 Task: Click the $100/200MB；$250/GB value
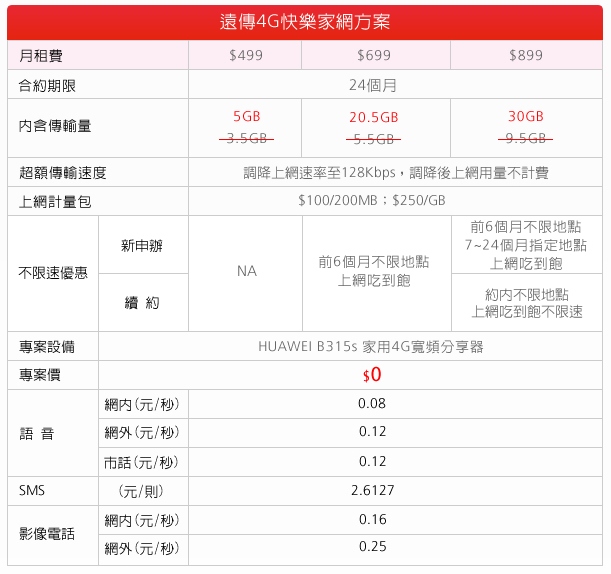pyautogui.click(x=372, y=200)
